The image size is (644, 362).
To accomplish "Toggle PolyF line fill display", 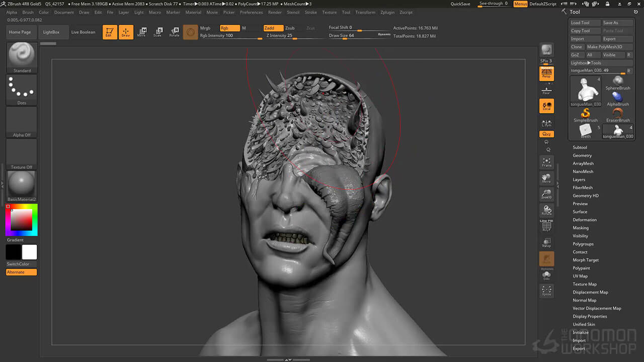I will click(x=546, y=226).
